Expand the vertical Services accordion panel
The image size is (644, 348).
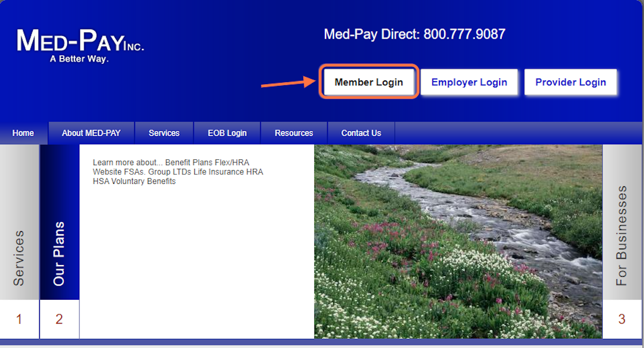19,222
